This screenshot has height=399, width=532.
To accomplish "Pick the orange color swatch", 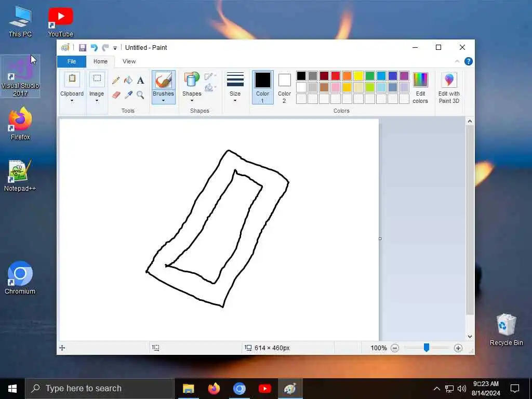I will coord(347,76).
